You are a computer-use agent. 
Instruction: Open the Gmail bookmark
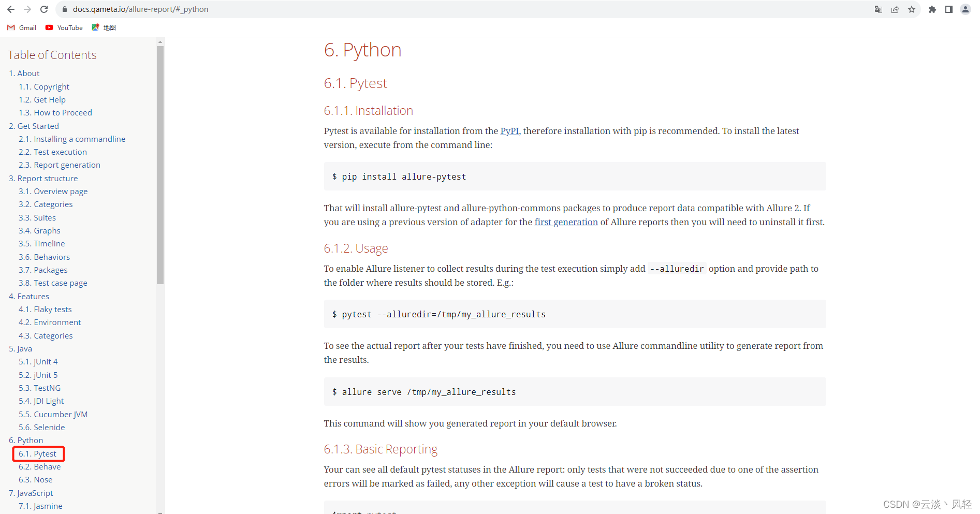coord(22,28)
